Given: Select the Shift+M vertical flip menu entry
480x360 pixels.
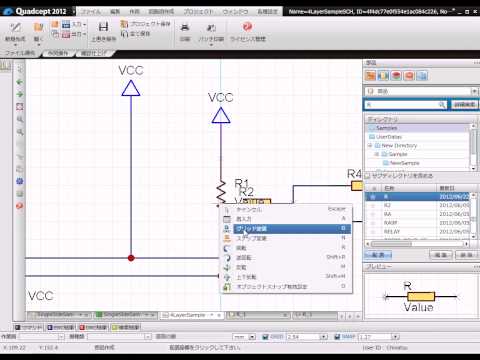Looking at the screenshot, I should (286, 277).
